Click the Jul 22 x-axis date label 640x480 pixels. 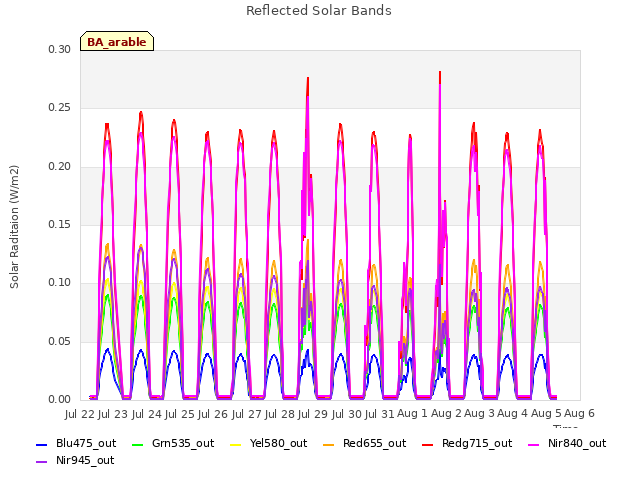click(80, 414)
